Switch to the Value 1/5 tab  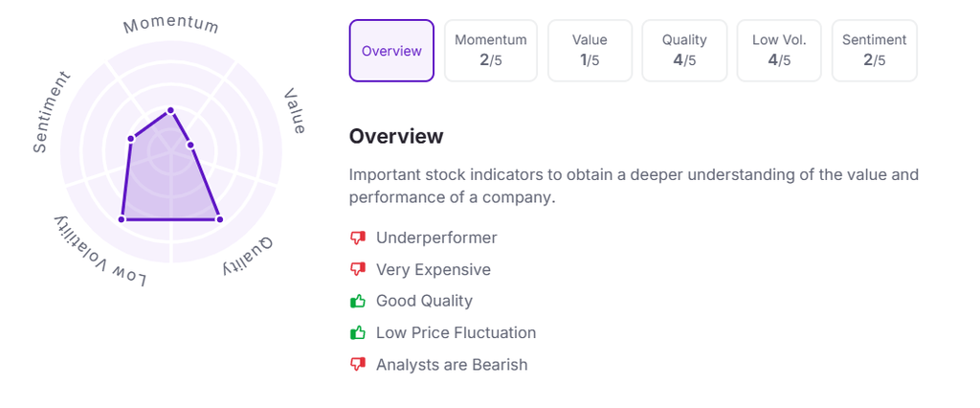590,51
